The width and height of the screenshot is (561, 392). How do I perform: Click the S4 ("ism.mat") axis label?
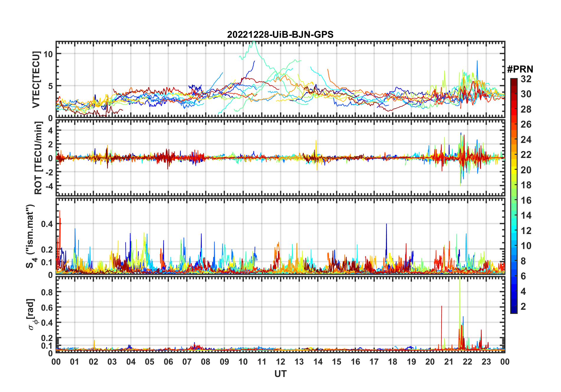pos(31,236)
